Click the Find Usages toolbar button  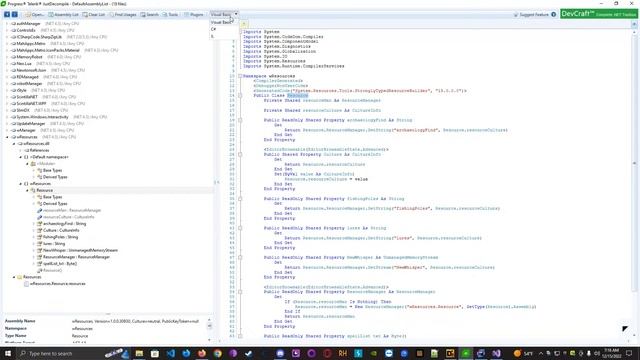coord(122,14)
